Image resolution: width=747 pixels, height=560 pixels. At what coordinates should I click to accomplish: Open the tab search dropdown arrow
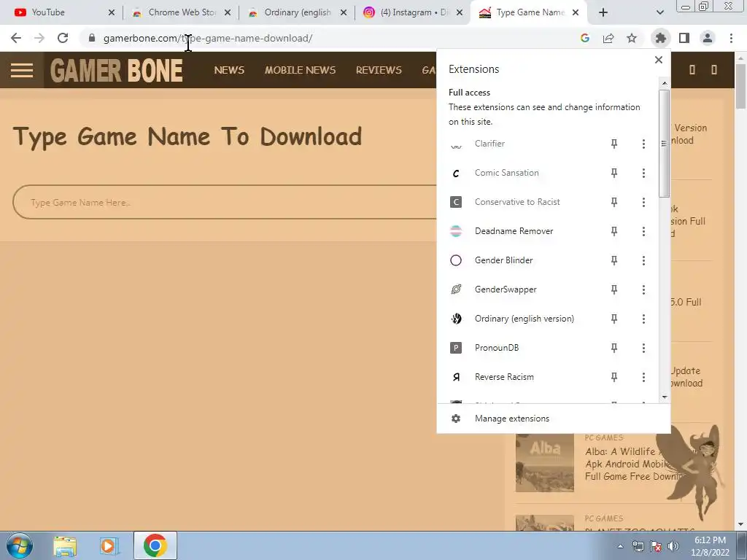[659, 12]
